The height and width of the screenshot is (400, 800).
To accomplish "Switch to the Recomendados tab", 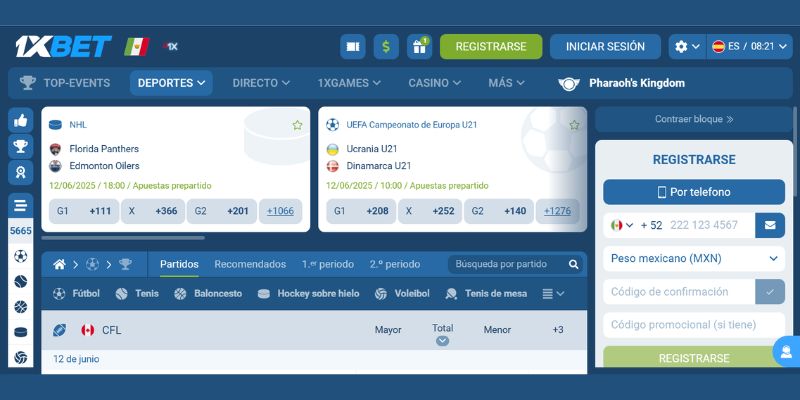I will pyautogui.click(x=250, y=264).
